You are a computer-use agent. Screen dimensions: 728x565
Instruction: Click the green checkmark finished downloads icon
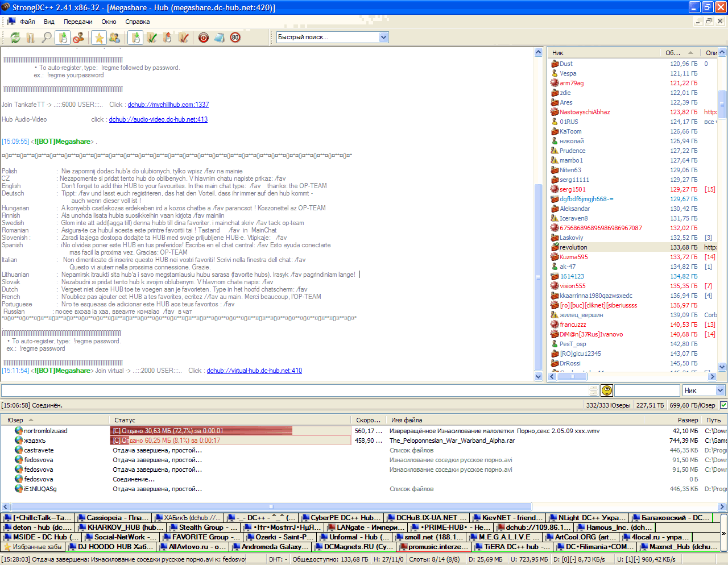click(151, 38)
